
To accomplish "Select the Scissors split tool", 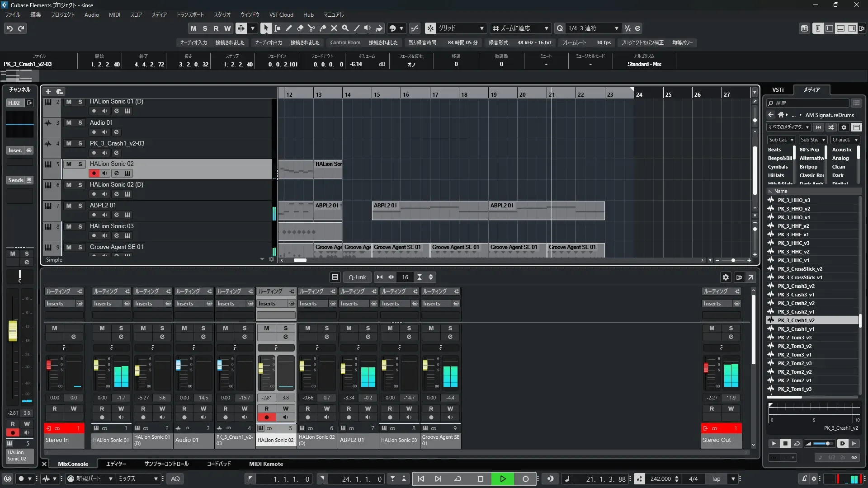I will (x=311, y=28).
